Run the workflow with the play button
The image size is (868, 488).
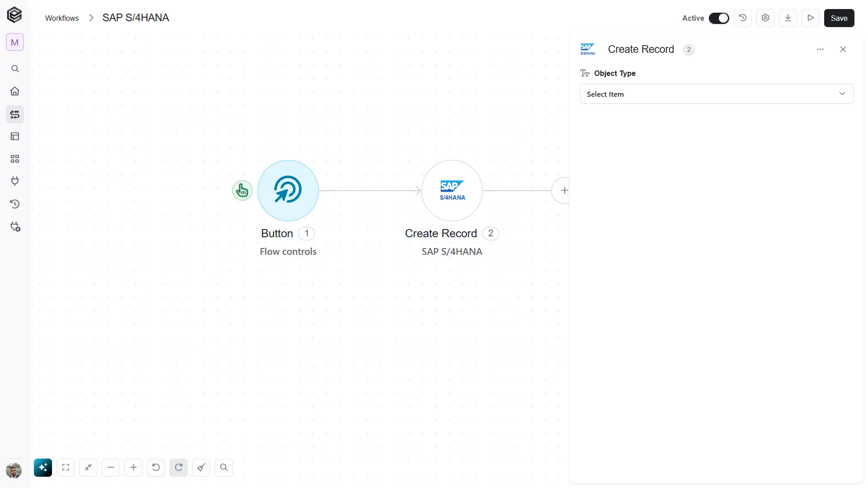click(811, 18)
